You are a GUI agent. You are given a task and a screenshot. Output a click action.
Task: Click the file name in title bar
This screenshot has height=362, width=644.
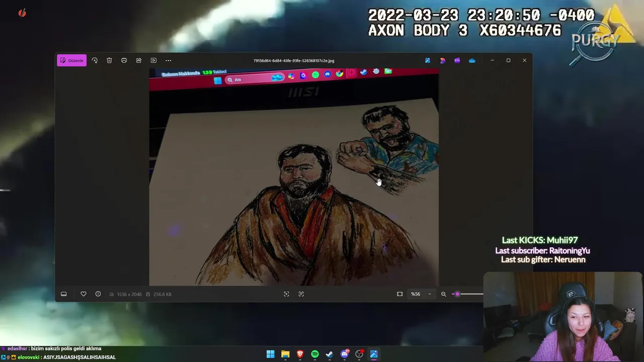pos(294,60)
